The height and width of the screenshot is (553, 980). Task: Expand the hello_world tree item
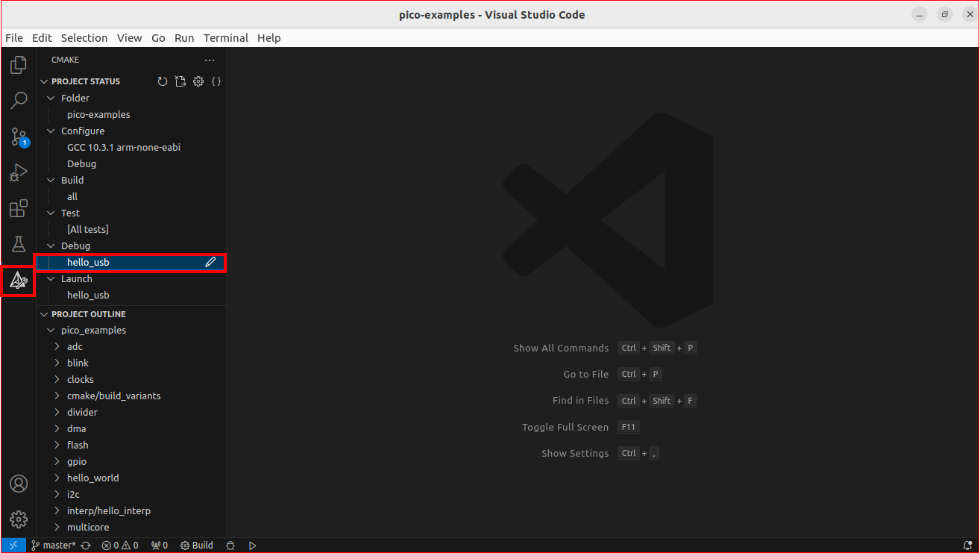57,478
